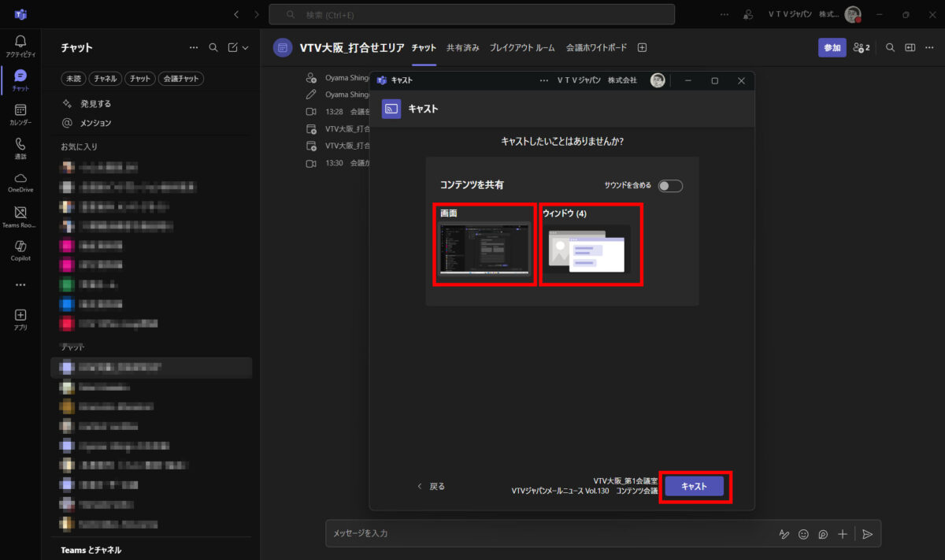Filter chats by 未読 unread
945x560 pixels.
[73, 79]
